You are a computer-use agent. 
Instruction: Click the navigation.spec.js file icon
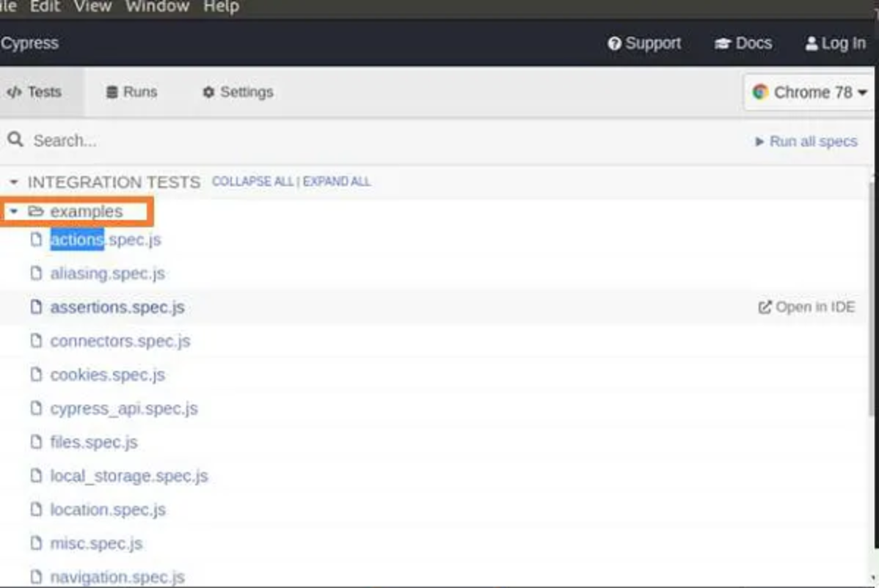coord(36,576)
